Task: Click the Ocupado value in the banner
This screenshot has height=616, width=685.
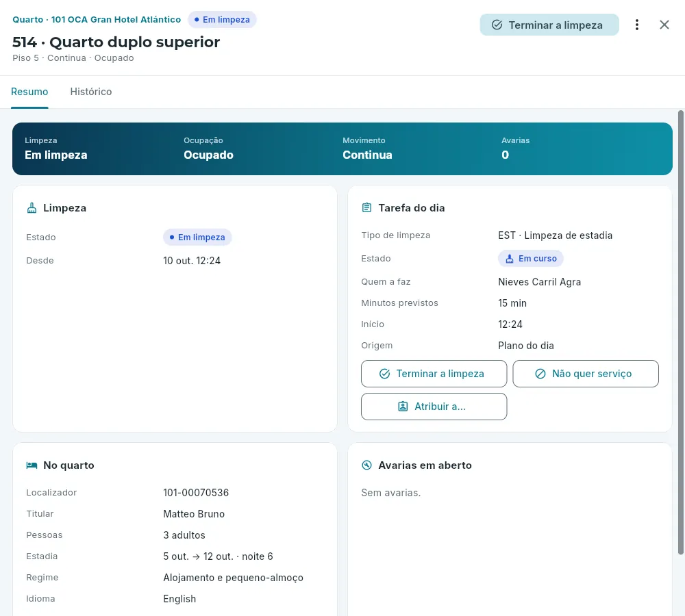Action: [x=208, y=155]
